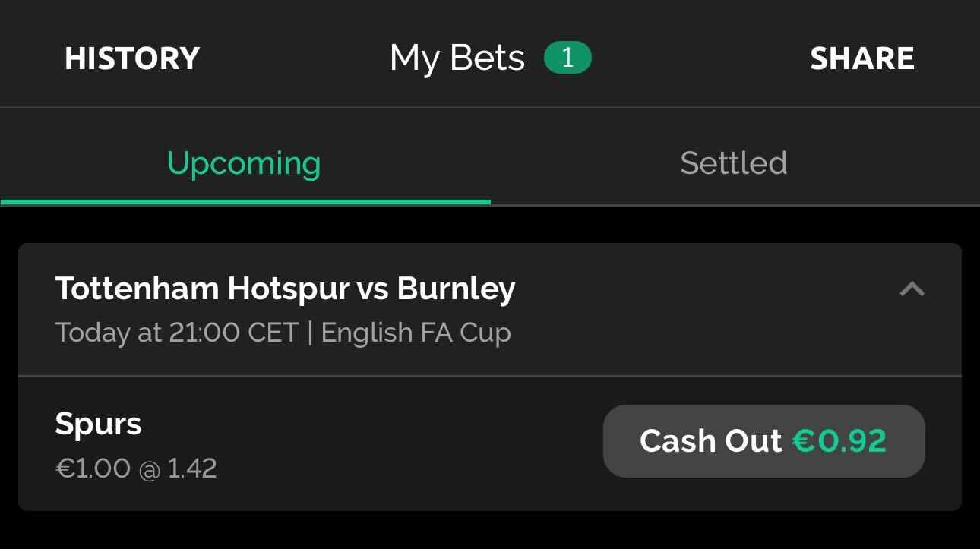The image size is (980, 549).
Task: Click the €0.92 cash out amount
Action: 839,441
